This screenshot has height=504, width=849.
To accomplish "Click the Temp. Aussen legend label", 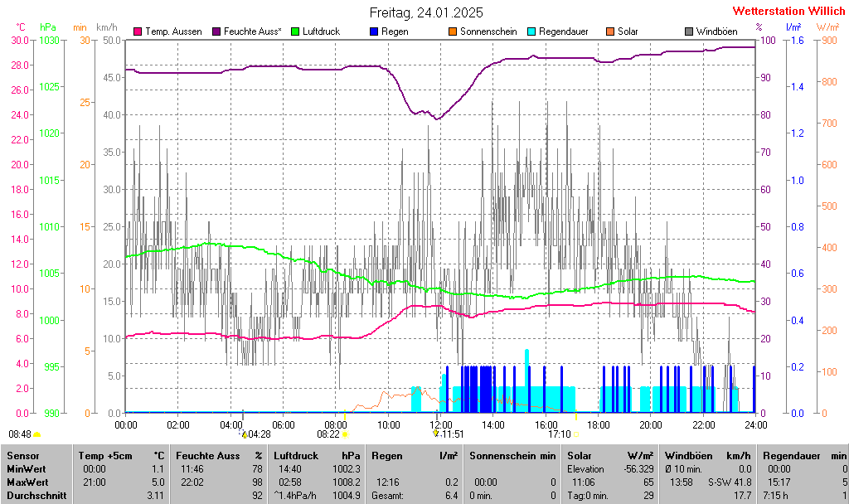I will pyautogui.click(x=173, y=32).
